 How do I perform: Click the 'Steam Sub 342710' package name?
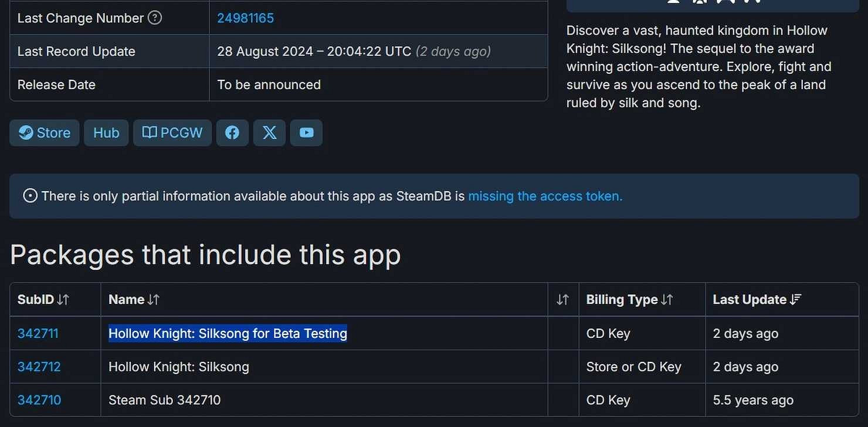pyautogui.click(x=164, y=401)
